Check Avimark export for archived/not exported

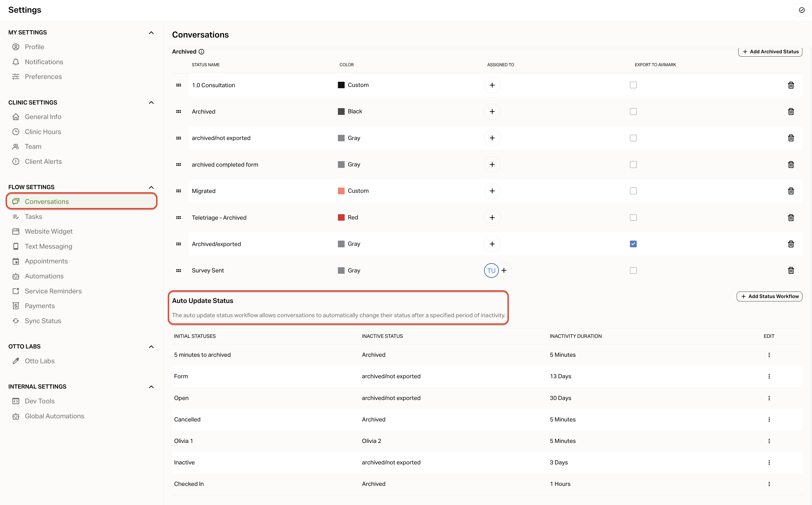click(633, 138)
